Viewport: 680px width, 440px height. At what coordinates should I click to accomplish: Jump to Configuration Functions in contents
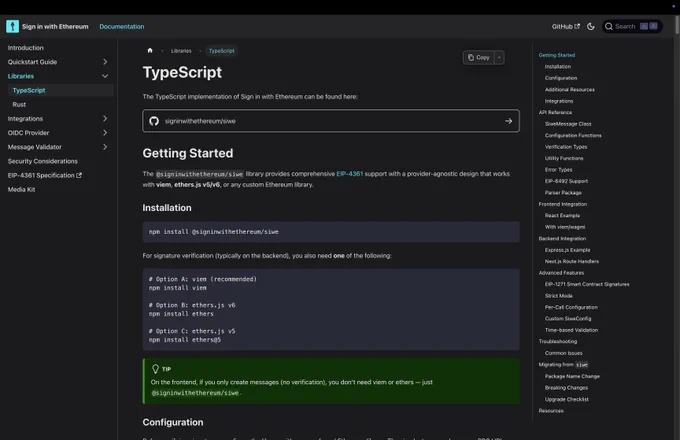click(573, 135)
